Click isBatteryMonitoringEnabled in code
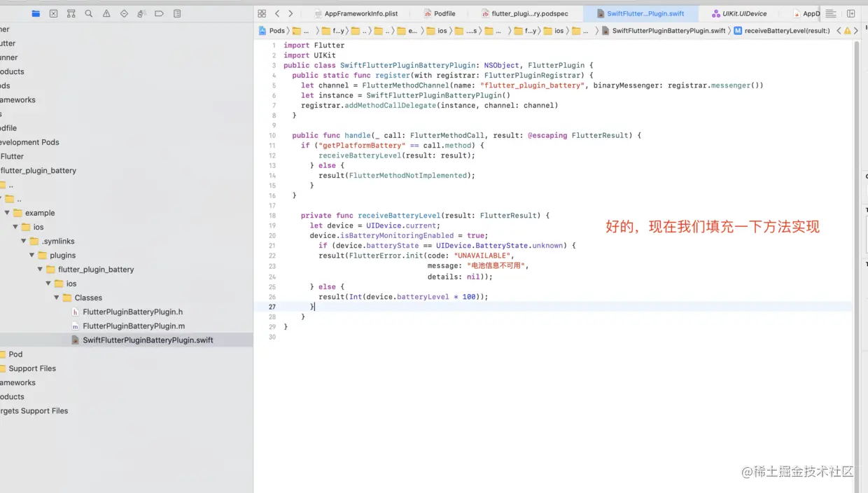This screenshot has width=868, height=493. (x=397, y=236)
